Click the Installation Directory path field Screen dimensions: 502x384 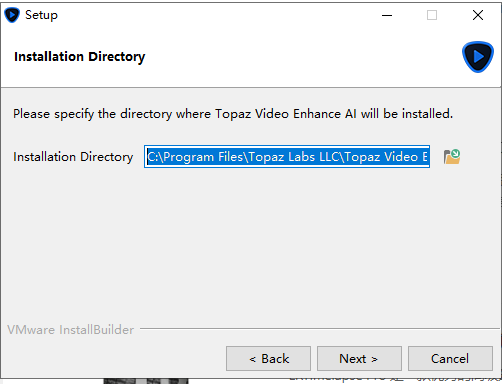[287, 157]
